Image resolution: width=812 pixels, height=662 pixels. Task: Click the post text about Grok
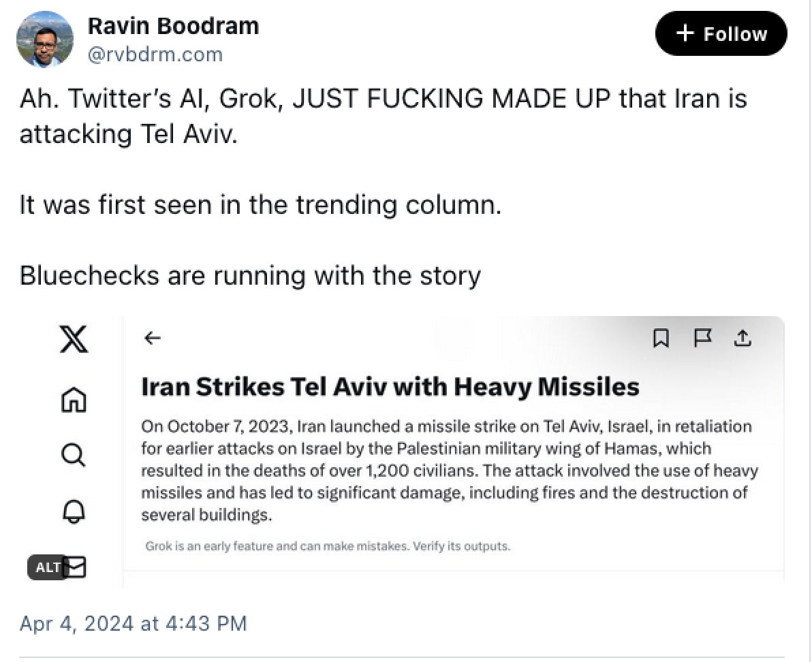(x=383, y=116)
